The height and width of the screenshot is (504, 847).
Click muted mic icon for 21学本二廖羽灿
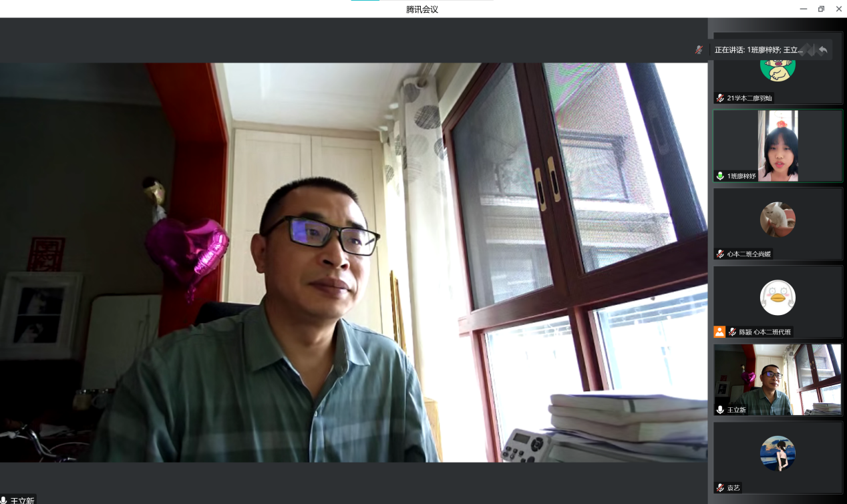pyautogui.click(x=720, y=98)
